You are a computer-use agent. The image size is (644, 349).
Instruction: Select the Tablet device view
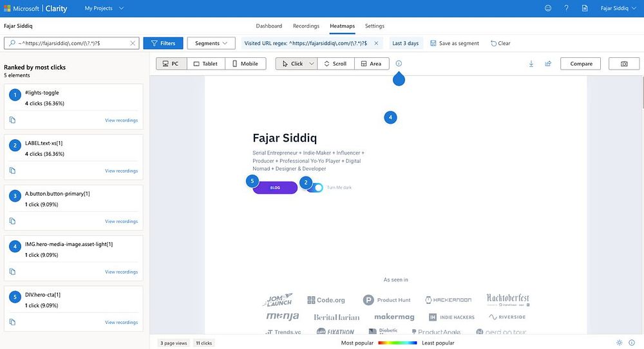coord(206,64)
